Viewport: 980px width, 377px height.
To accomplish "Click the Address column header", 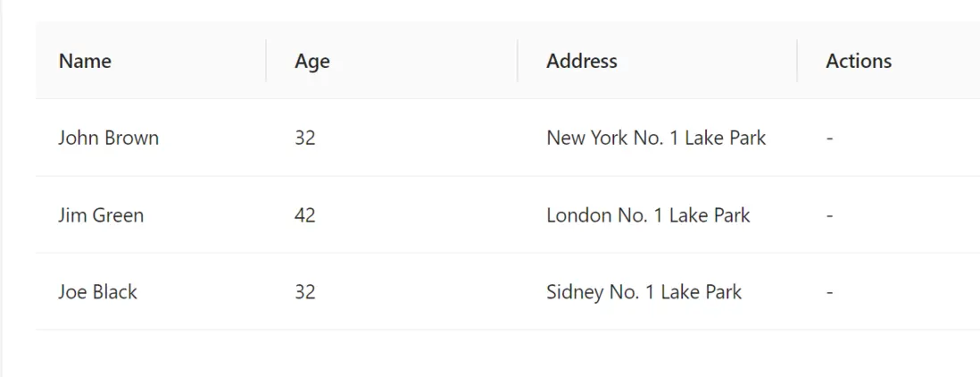I will pos(582,61).
